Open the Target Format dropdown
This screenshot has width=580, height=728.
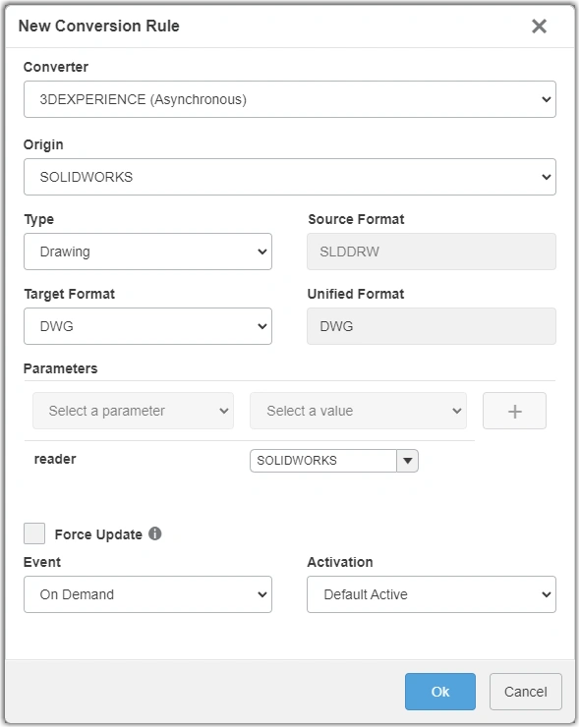(x=147, y=326)
